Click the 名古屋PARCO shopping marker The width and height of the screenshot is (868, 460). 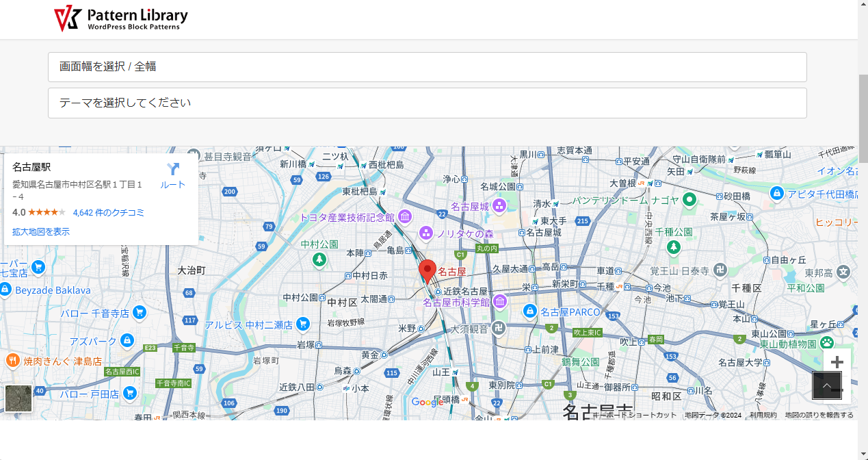pyautogui.click(x=529, y=311)
